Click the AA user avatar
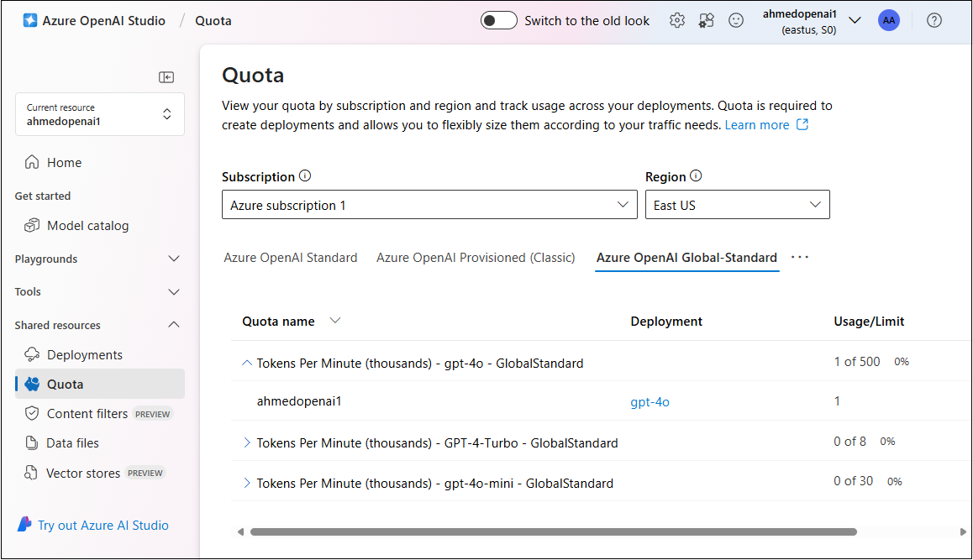The width and height of the screenshot is (973, 560). (x=888, y=21)
